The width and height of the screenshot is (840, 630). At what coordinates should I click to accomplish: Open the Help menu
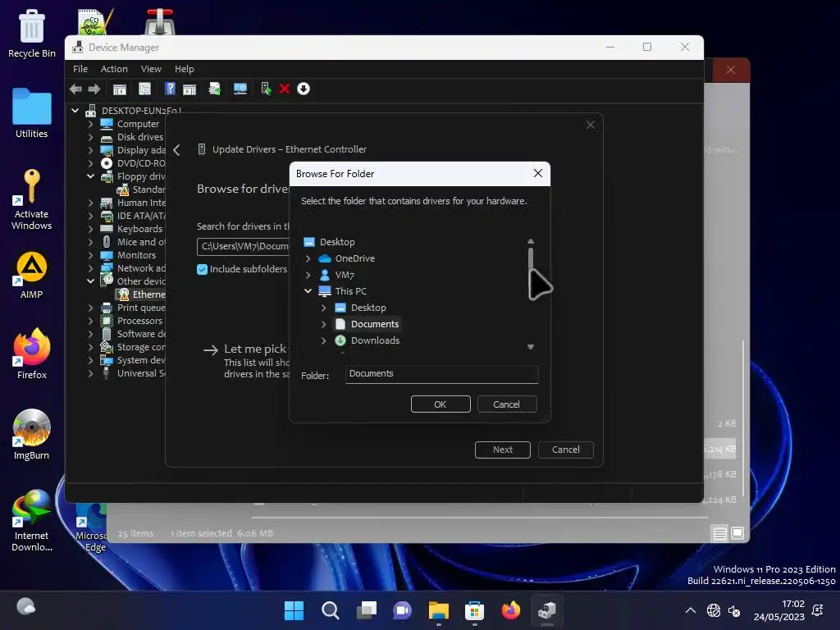[x=185, y=69]
